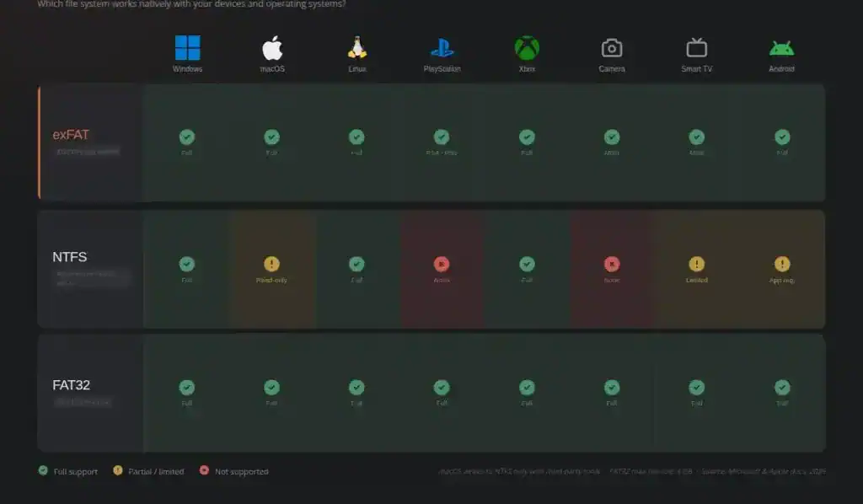Click exFAT green check under Camera
863x504 pixels.
[x=612, y=137]
